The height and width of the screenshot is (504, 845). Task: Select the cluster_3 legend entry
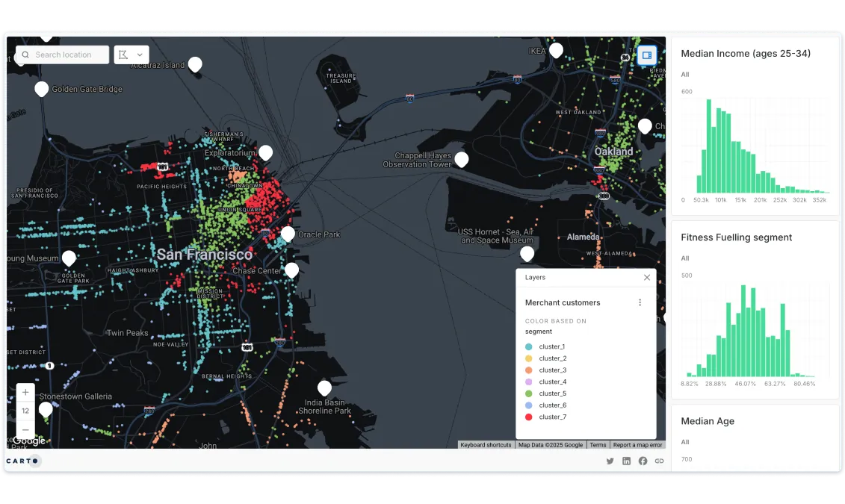coord(552,370)
